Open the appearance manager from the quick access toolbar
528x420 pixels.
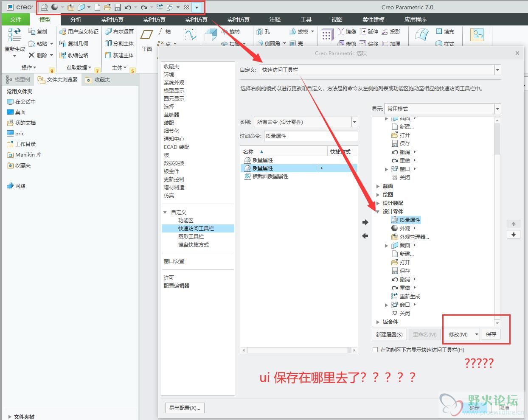(x=71, y=7)
